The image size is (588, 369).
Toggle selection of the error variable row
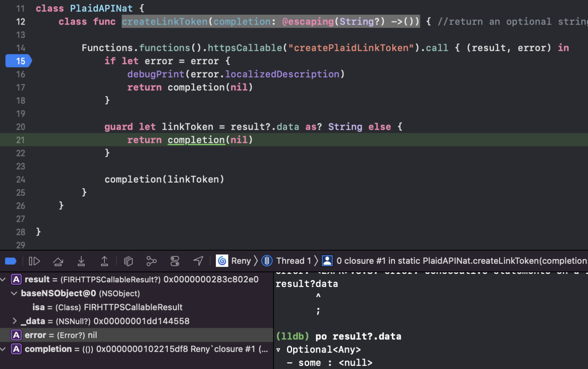35,335
